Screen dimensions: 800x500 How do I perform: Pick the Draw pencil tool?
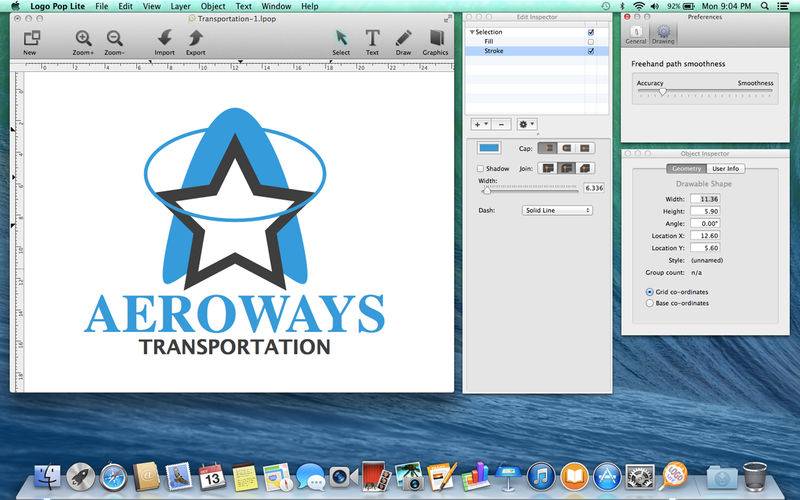[403, 38]
